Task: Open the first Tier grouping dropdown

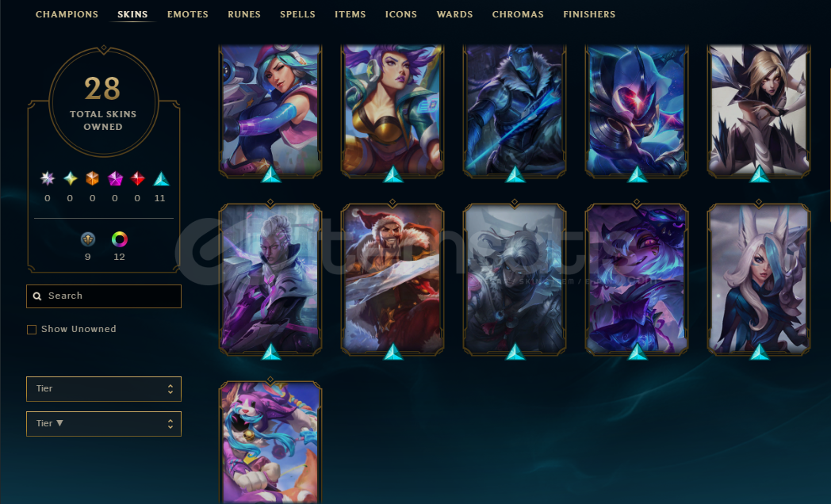Action: (x=104, y=389)
